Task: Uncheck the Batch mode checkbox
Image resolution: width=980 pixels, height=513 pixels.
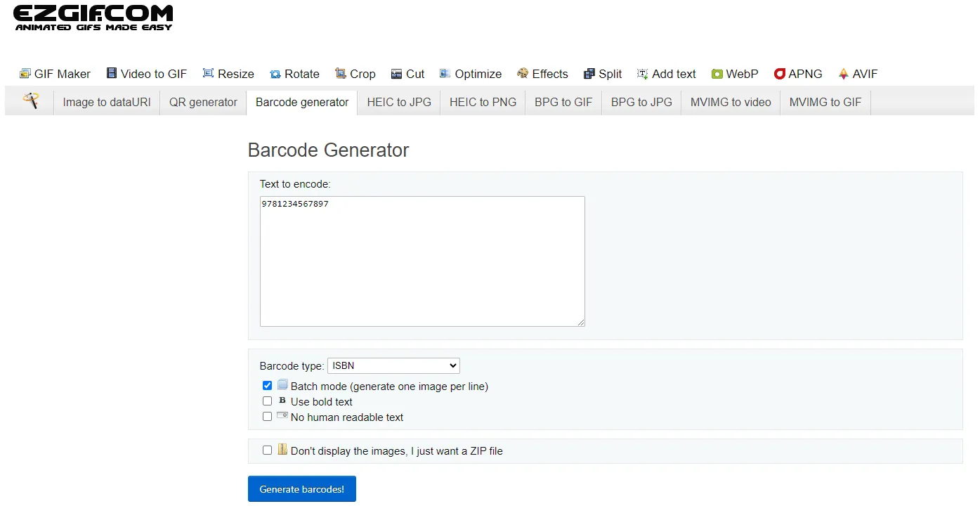Action: (x=267, y=386)
